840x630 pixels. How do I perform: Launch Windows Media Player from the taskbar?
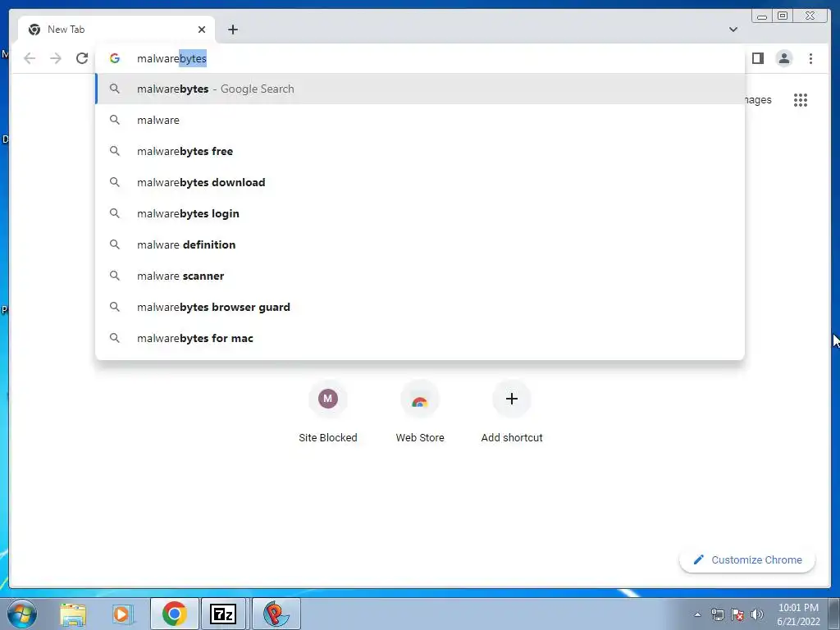point(123,614)
